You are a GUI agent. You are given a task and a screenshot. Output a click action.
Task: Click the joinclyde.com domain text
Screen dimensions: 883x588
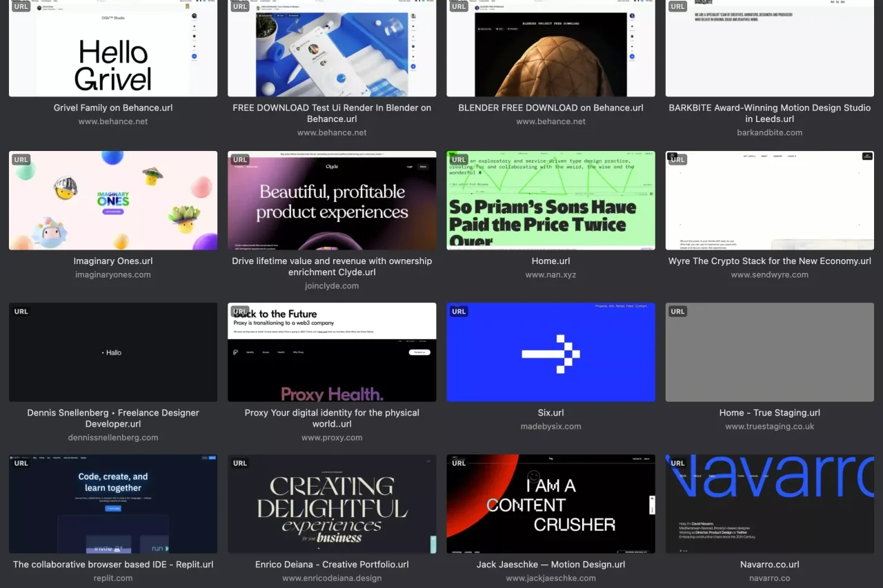click(x=332, y=285)
